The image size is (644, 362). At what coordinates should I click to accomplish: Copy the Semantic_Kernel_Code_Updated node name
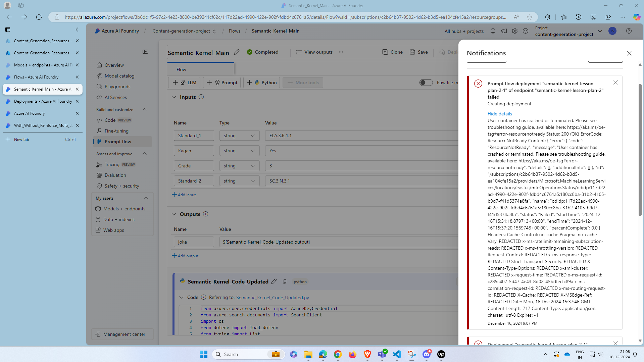point(285,281)
